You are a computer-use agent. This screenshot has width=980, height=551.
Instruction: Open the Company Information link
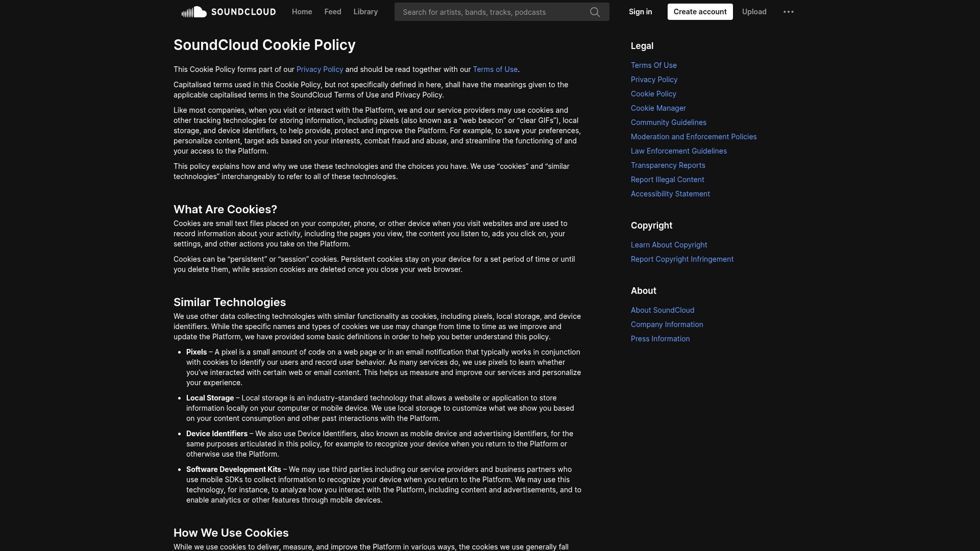click(667, 324)
